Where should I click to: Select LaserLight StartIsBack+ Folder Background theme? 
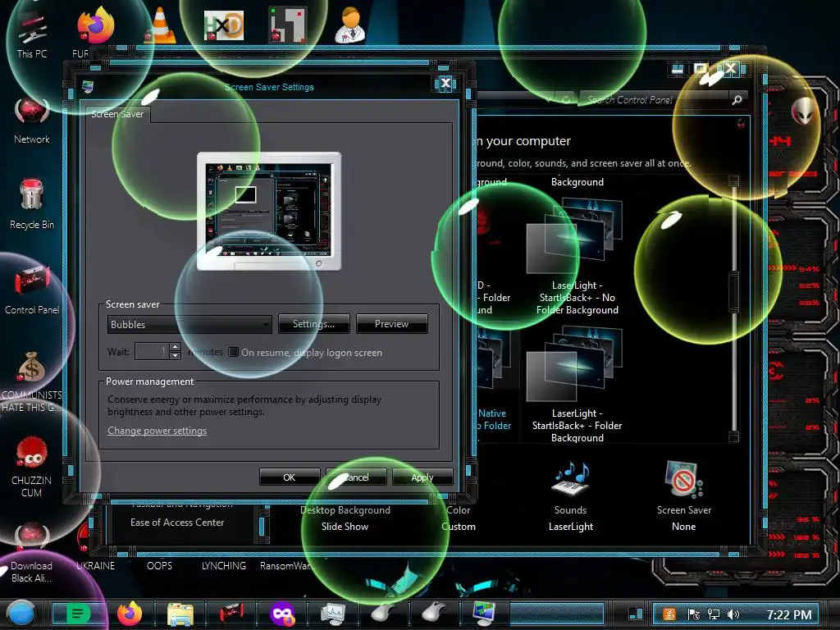[x=577, y=385]
